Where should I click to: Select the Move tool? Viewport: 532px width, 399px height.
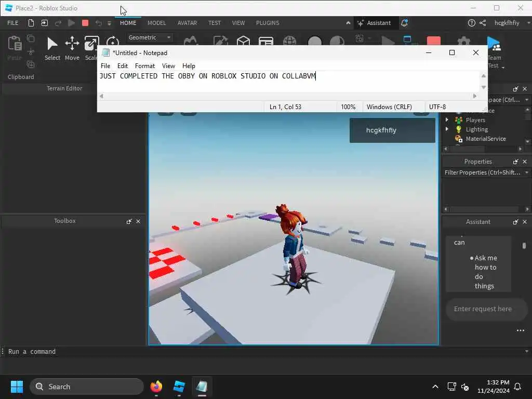coord(72,49)
